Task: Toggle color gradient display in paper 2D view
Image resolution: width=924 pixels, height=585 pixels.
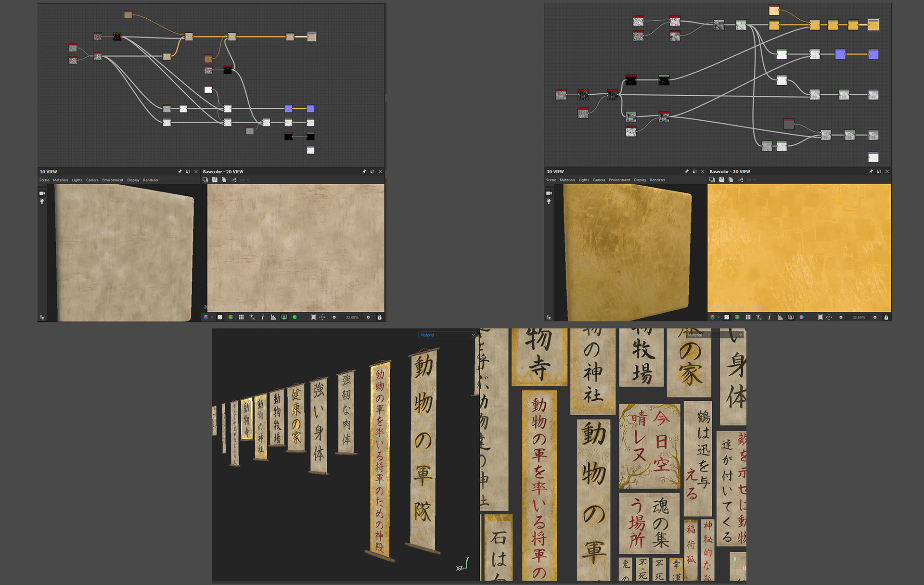Action: (x=231, y=318)
